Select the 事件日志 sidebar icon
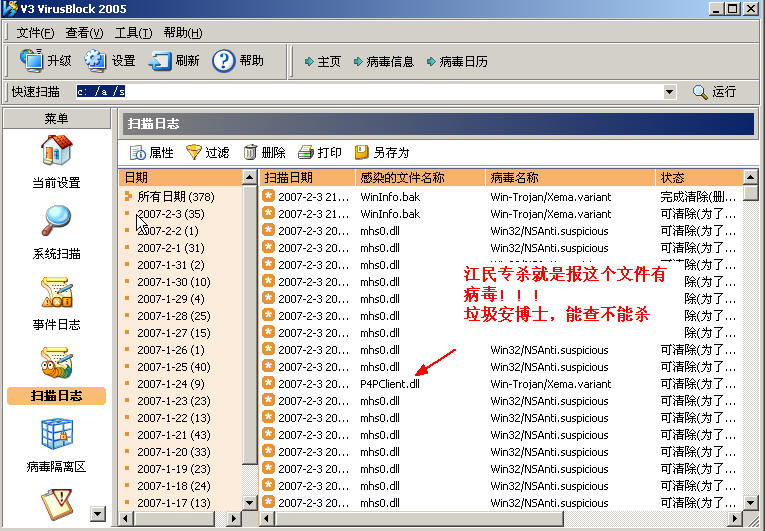The width and height of the screenshot is (765, 531). (x=57, y=292)
